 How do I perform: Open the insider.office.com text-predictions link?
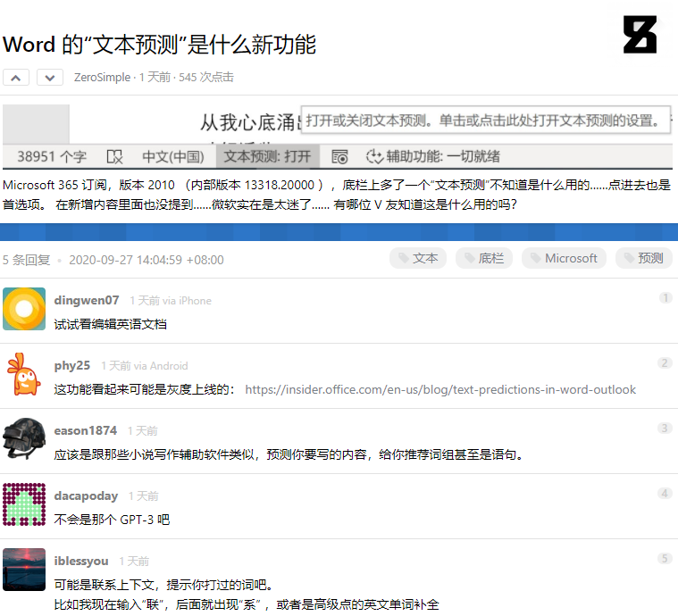tap(440, 389)
